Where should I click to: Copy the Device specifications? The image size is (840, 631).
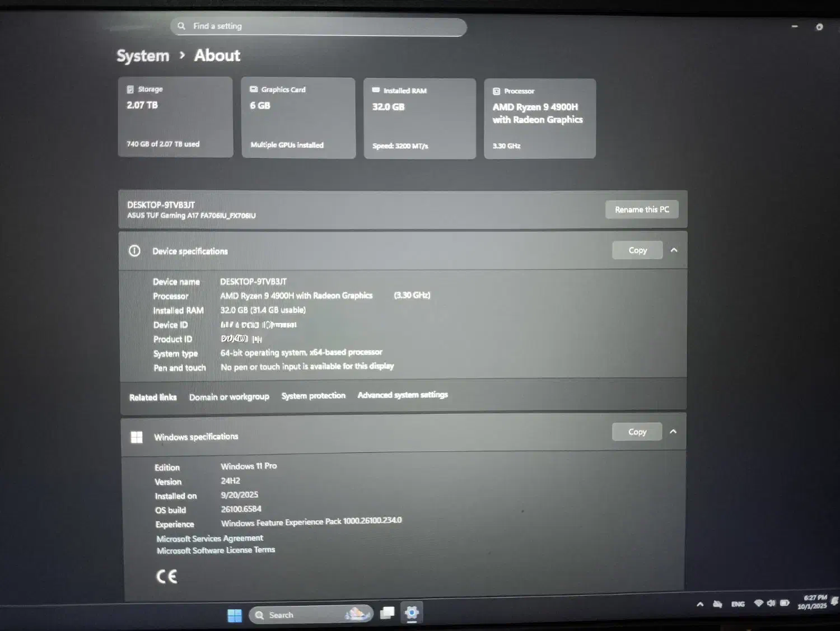pyautogui.click(x=637, y=250)
